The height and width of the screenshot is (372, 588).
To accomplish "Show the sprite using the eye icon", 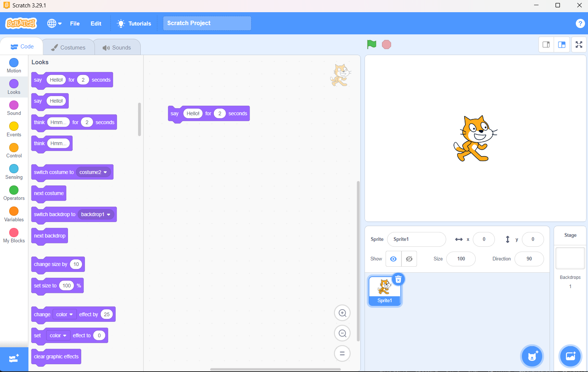I will pyautogui.click(x=393, y=259).
